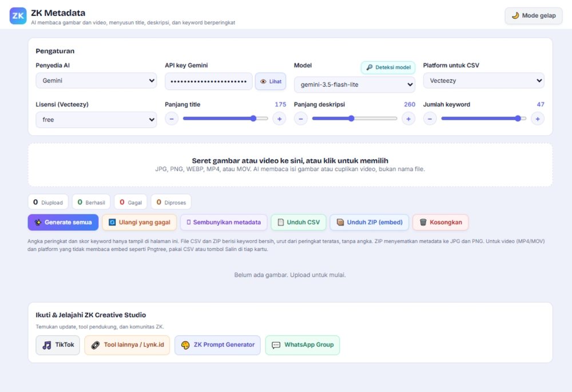The image size is (572, 392).
Task: Toggle dark mode with Mode gelap button
Action: [533, 15]
